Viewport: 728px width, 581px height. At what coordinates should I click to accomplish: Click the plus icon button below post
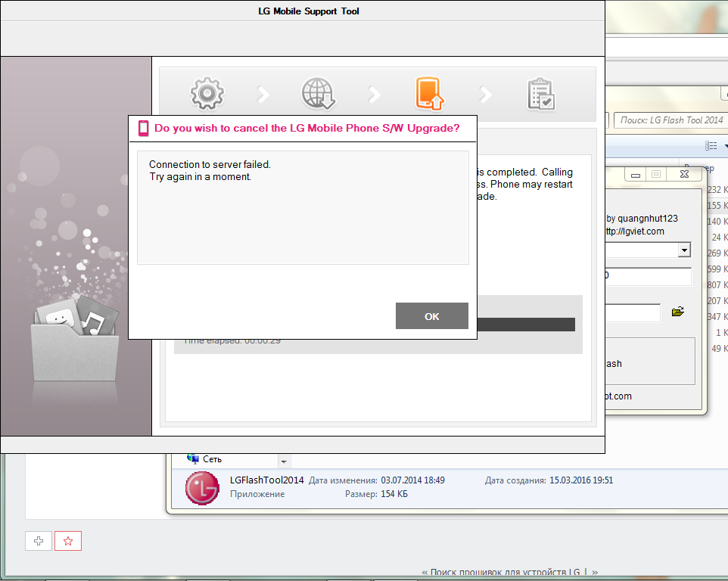(x=39, y=541)
